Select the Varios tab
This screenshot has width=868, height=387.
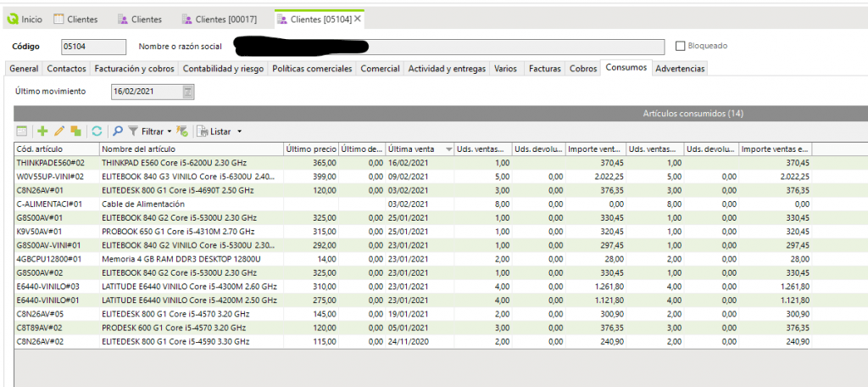pos(505,68)
